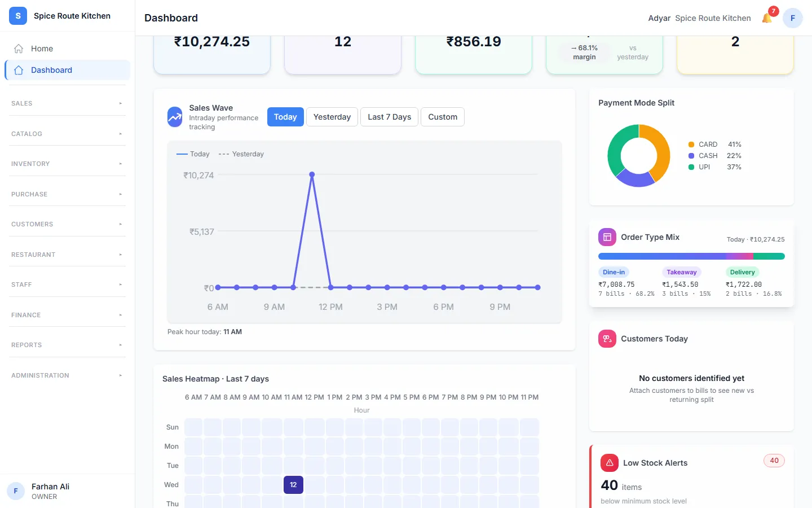Click the 40 low stock count badge
This screenshot has width=812, height=508.
click(774, 461)
